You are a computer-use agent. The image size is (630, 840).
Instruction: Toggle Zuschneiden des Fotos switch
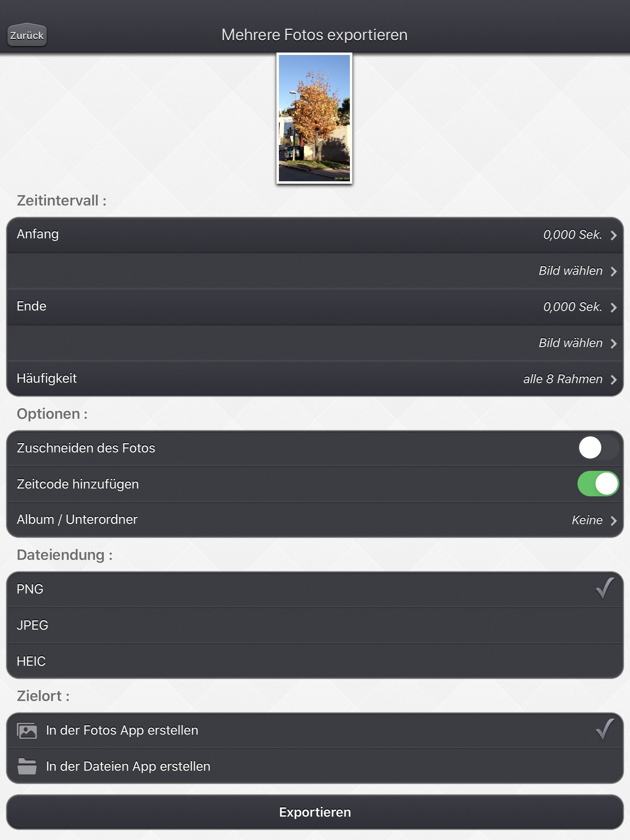[598, 447]
